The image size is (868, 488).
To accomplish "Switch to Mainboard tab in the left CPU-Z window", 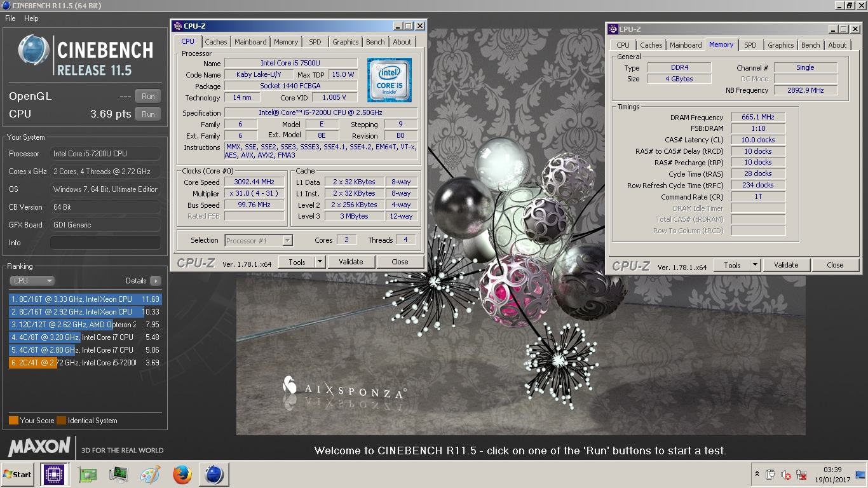I will [x=250, y=42].
